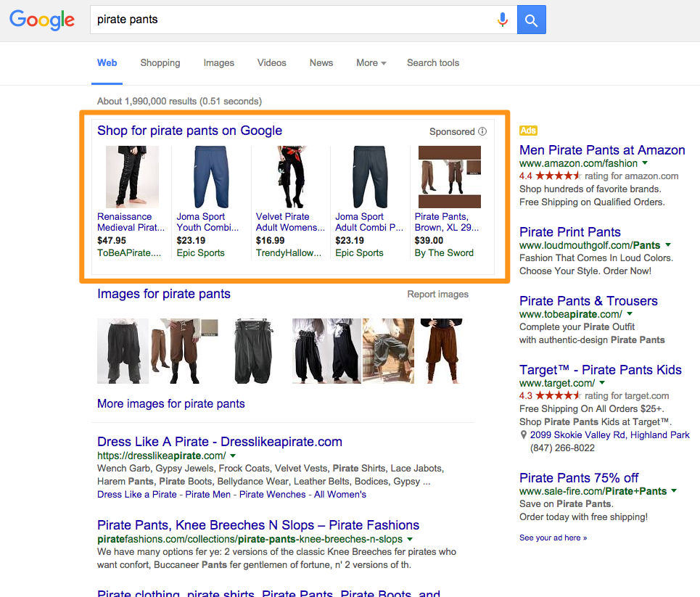Open the All Women's sitelink
The image size is (700, 597).
tap(340, 494)
